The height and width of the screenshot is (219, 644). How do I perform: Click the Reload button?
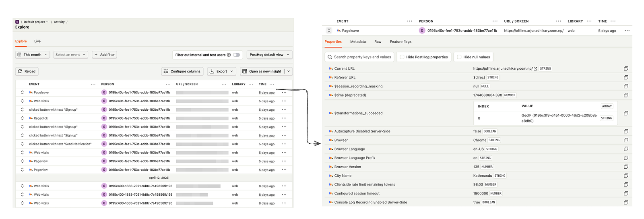coord(27,71)
